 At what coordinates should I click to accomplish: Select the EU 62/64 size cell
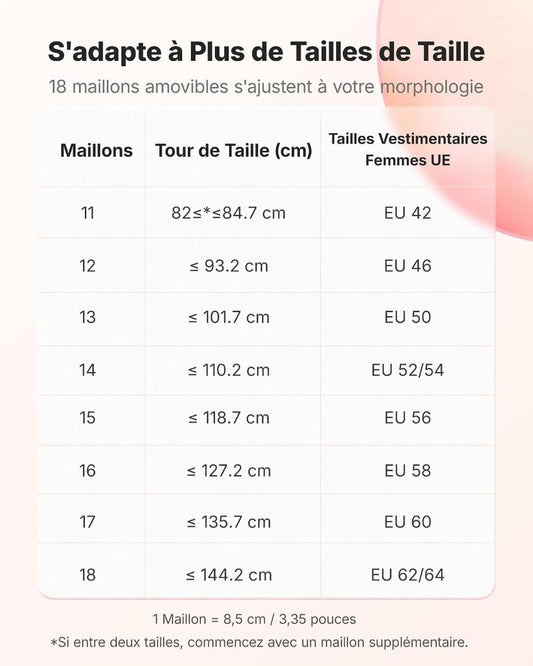408,575
